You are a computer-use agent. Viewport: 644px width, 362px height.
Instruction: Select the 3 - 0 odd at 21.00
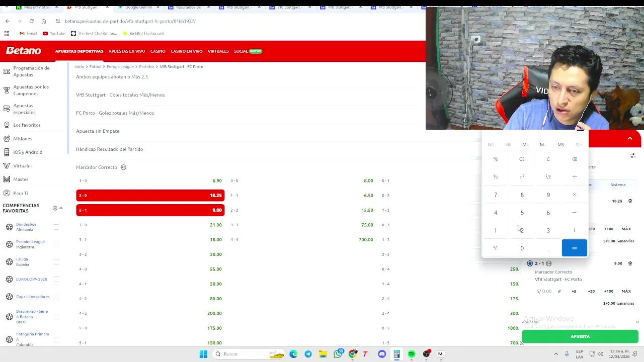[x=150, y=225]
